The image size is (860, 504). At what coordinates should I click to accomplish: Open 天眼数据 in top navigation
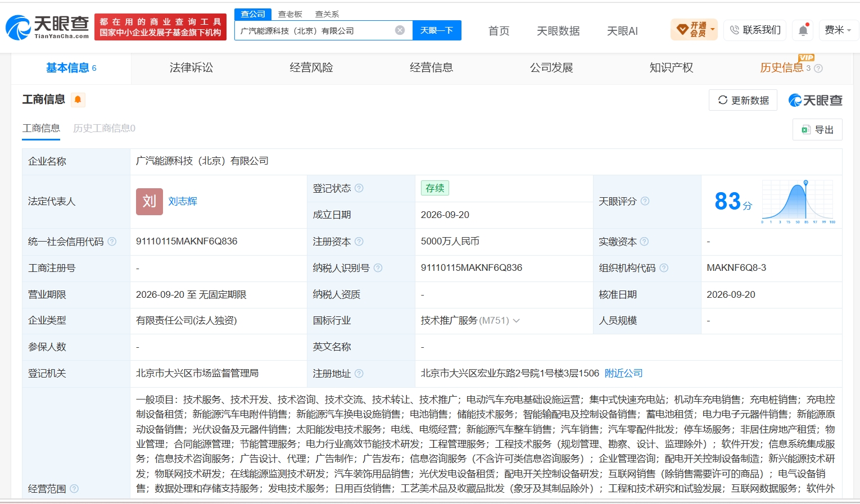pyautogui.click(x=558, y=31)
